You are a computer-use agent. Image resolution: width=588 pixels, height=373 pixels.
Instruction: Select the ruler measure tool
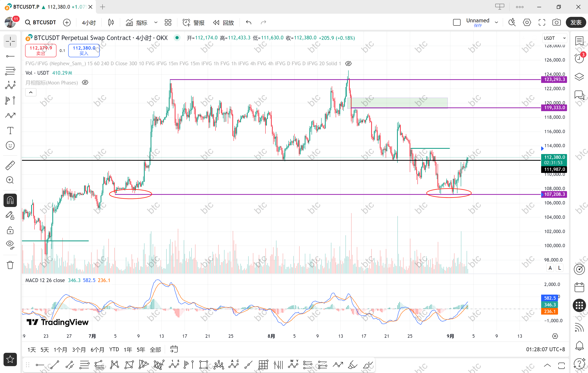(x=10, y=165)
